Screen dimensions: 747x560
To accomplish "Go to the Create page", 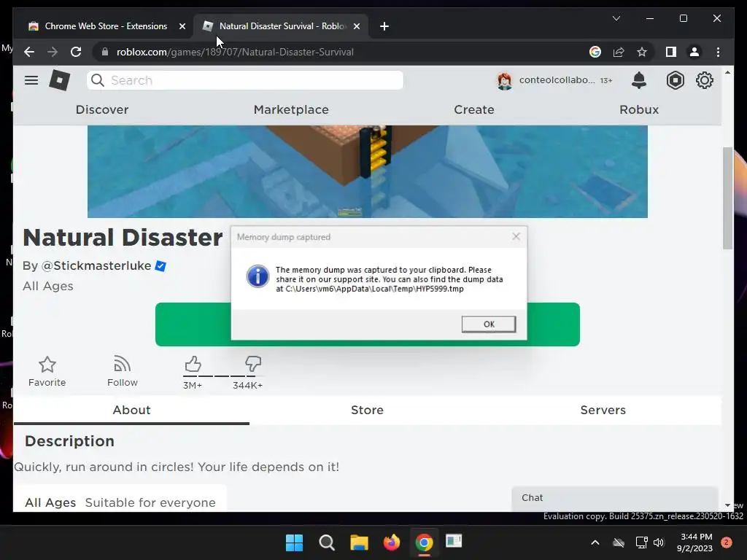I will click(x=474, y=109).
